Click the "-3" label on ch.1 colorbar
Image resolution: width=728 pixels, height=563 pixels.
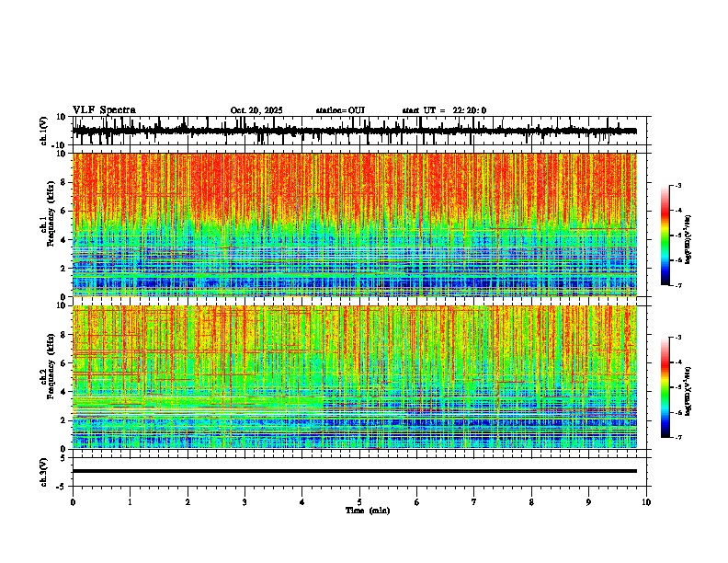coord(677,186)
